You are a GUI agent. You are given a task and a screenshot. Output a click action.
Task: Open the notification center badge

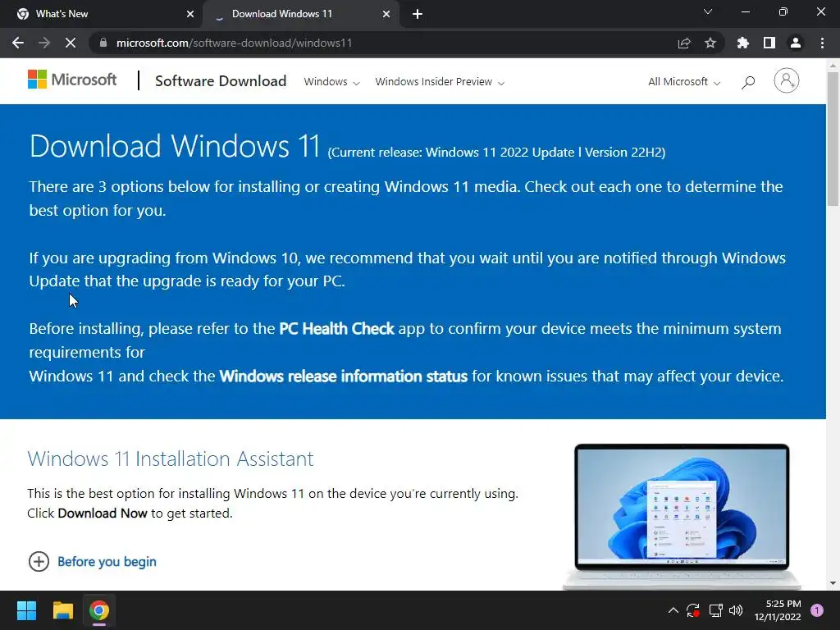point(817,610)
